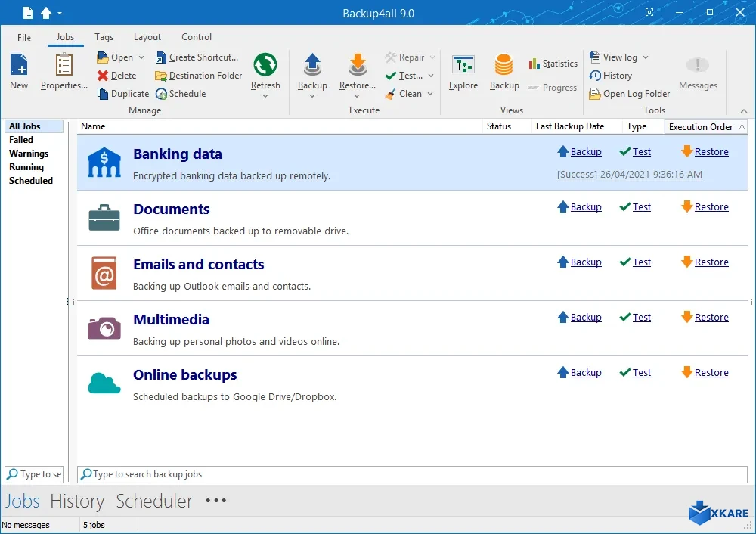Open the History bottom tab
Image resolution: width=756 pixels, height=534 pixels.
click(x=77, y=501)
